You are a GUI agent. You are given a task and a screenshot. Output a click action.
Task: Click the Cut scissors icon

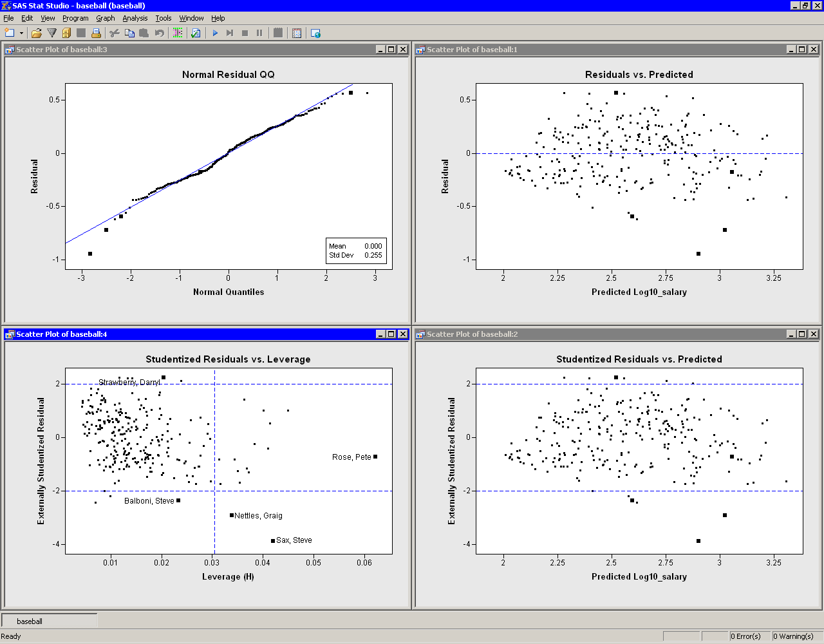(x=115, y=33)
